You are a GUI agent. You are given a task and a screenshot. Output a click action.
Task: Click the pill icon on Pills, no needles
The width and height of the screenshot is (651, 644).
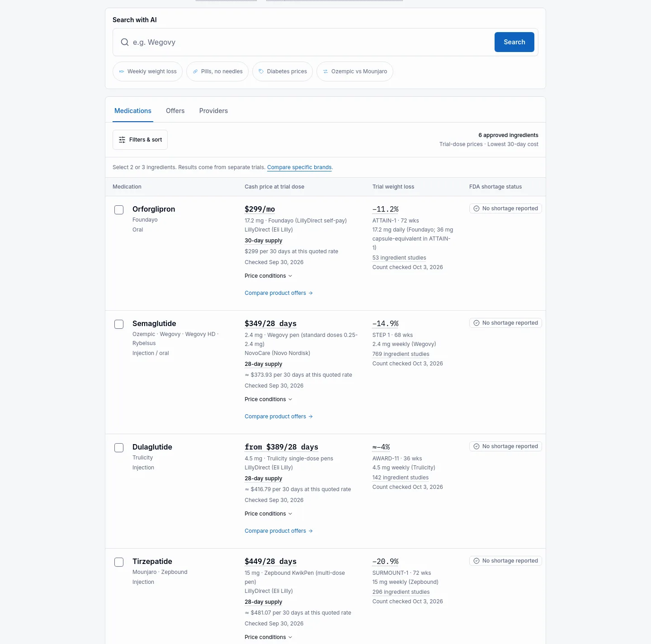coord(195,71)
